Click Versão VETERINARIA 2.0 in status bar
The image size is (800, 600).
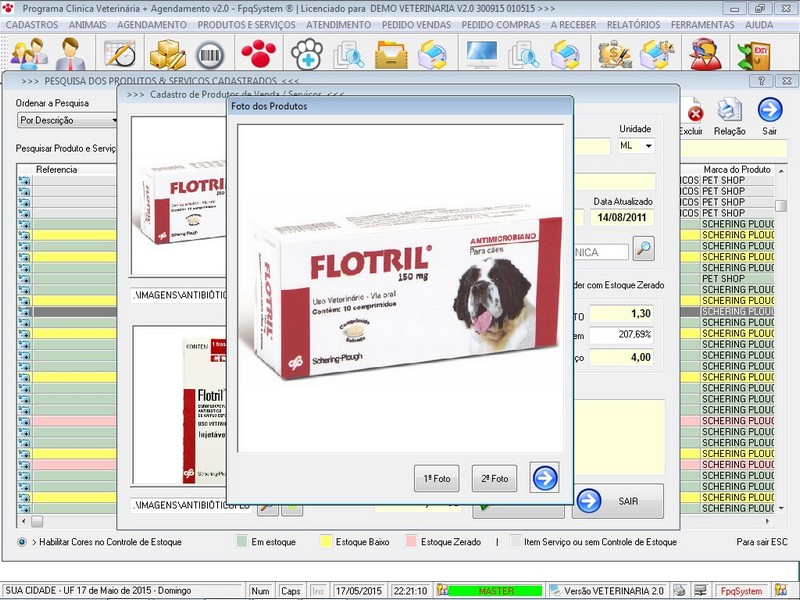tap(613, 591)
